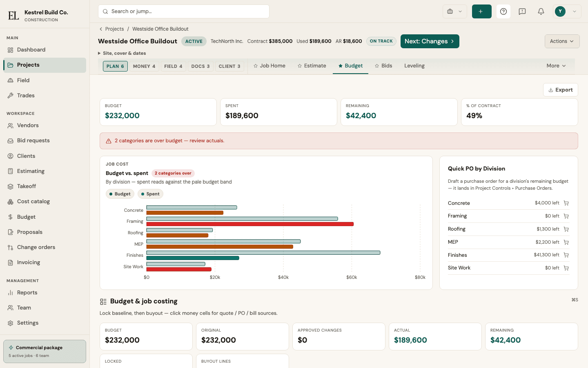The image size is (588, 368).
Task: Click the Finishes $41,300 left value
Action: coord(546,255)
